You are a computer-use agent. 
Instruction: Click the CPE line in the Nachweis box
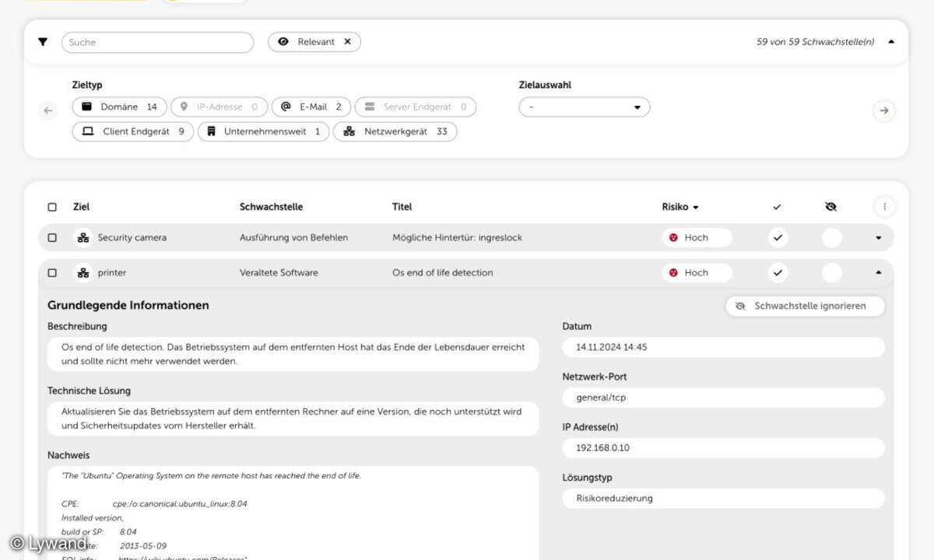pyautogui.click(x=154, y=504)
